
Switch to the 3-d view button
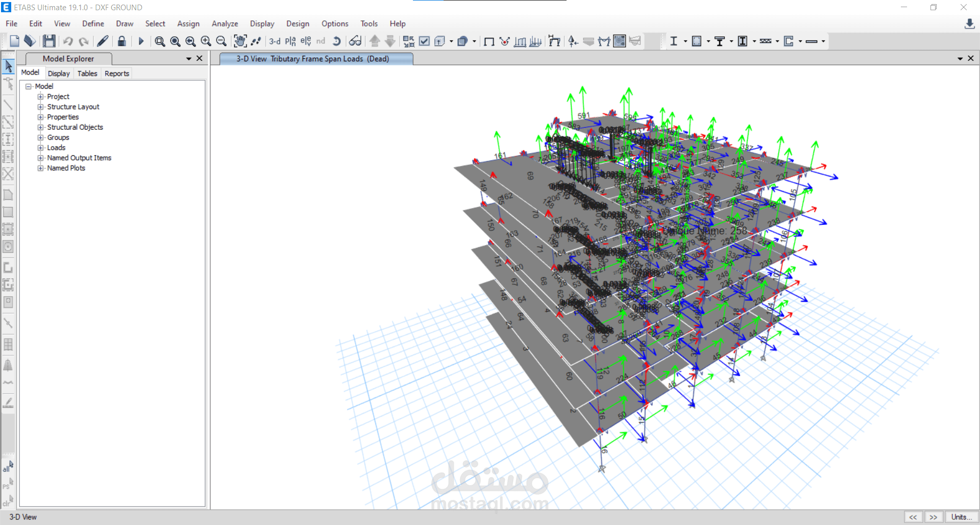275,41
